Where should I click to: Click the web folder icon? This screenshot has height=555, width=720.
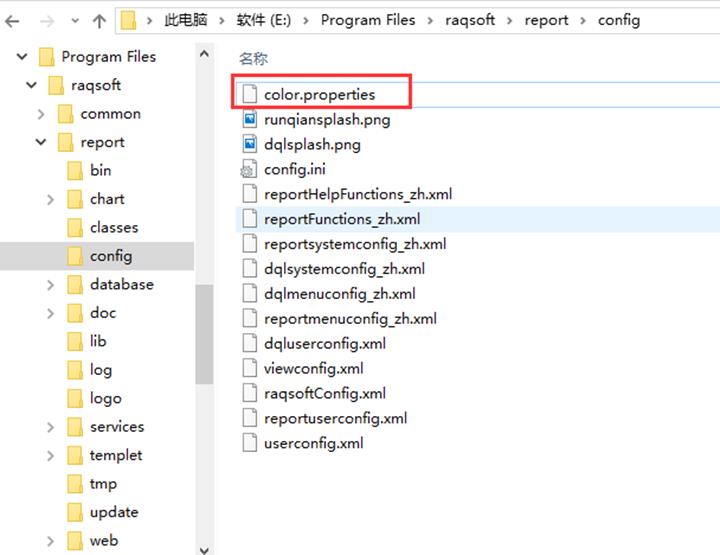point(75,541)
